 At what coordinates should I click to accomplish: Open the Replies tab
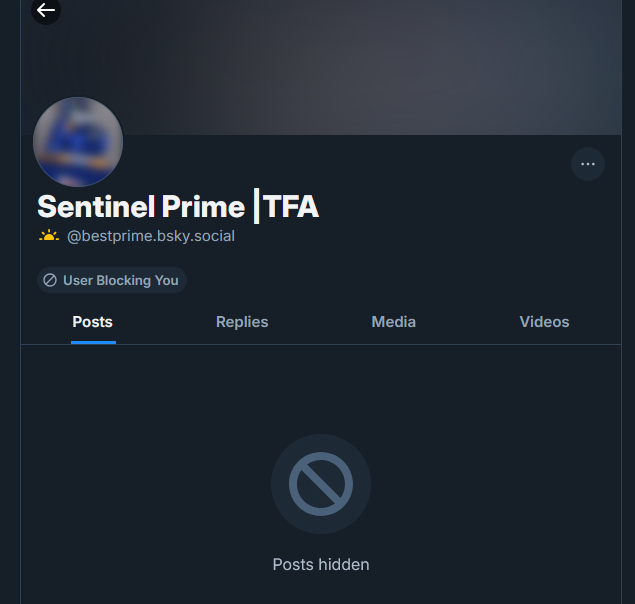tap(242, 322)
